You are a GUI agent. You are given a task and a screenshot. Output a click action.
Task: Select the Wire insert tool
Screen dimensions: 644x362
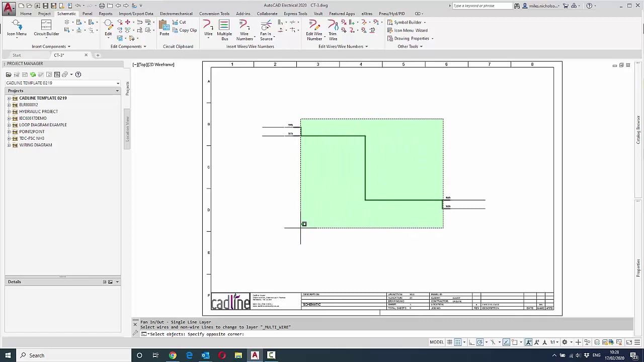208,28
